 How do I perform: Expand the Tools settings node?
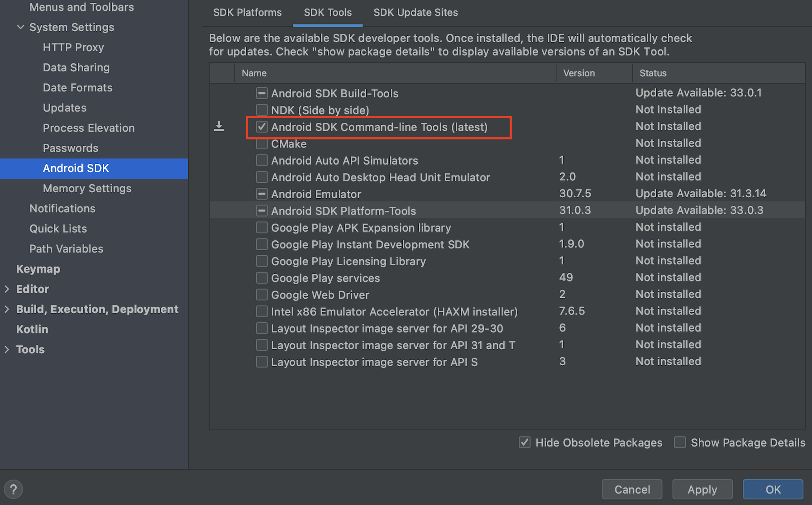pyautogui.click(x=7, y=349)
